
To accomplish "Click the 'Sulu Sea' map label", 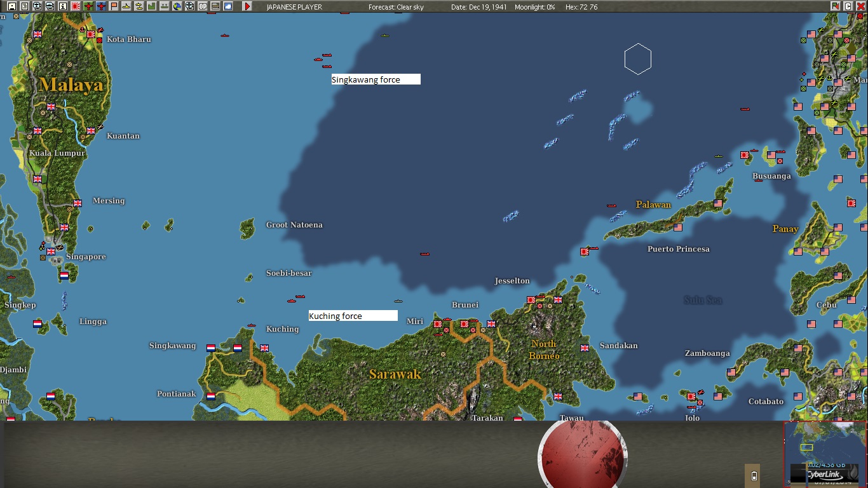I will pos(703,300).
